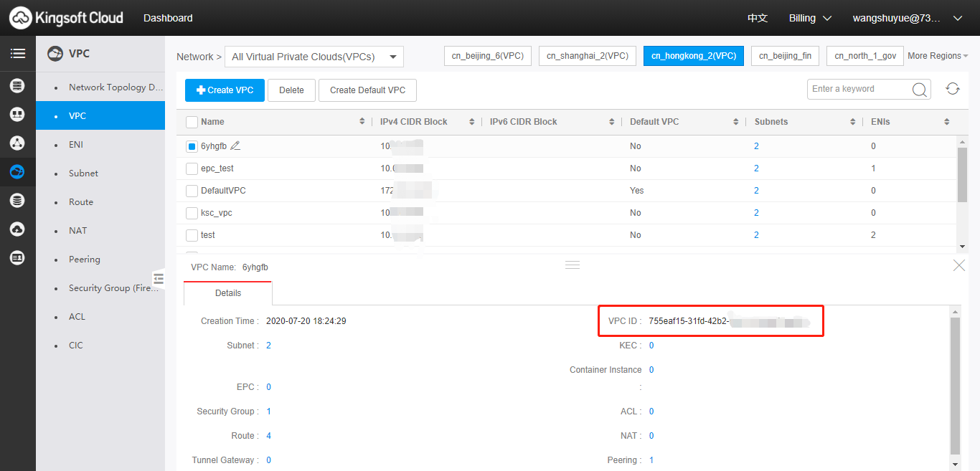
Task: Click Create Default VPC button
Action: [x=367, y=90]
